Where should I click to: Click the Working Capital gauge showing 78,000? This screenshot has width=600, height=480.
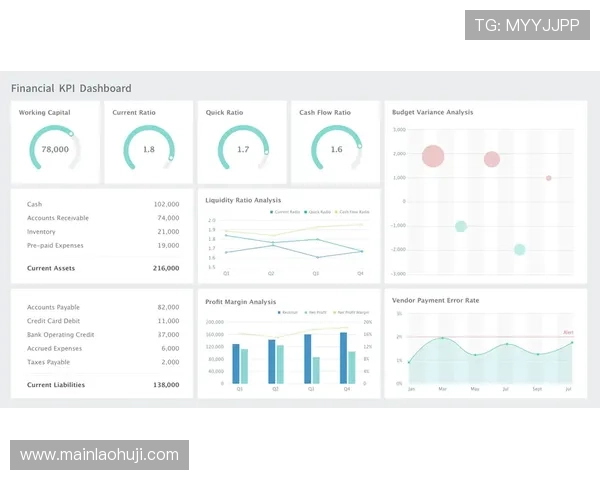[x=55, y=149]
